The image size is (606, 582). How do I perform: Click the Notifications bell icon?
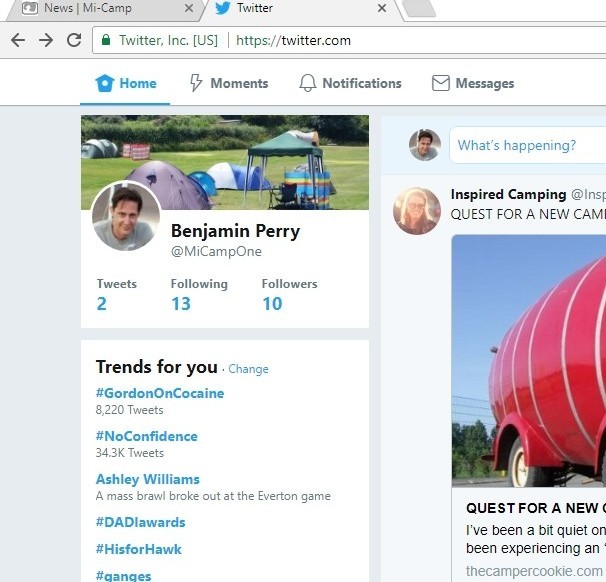308,83
